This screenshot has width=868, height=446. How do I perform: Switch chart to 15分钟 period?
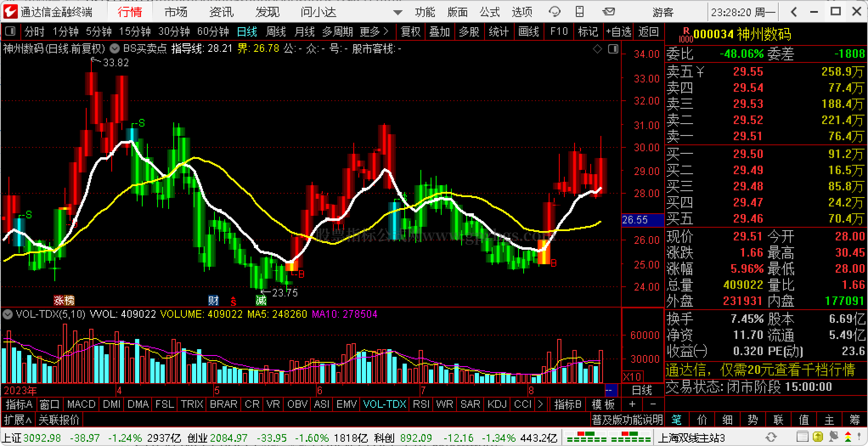[x=135, y=32]
